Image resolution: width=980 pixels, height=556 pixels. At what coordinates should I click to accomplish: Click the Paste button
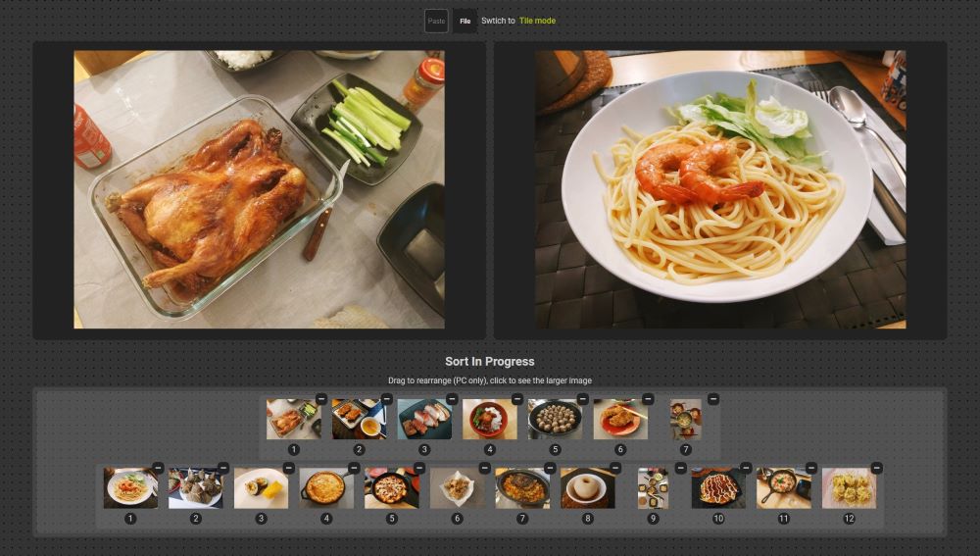pos(436,21)
